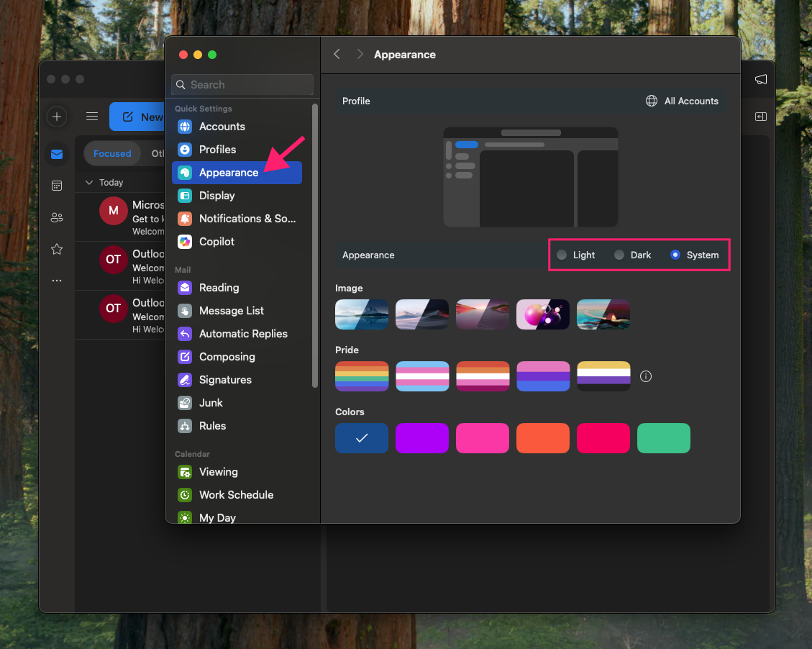This screenshot has width=812, height=649.
Task: Click the plus icon in Outlook sidebar
Action: tap(57, 117)
